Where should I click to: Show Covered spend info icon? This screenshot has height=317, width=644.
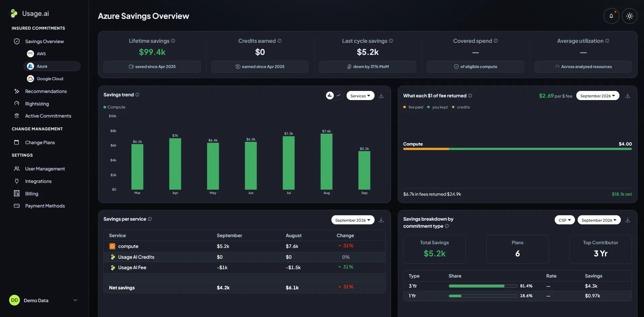[496, 41]
